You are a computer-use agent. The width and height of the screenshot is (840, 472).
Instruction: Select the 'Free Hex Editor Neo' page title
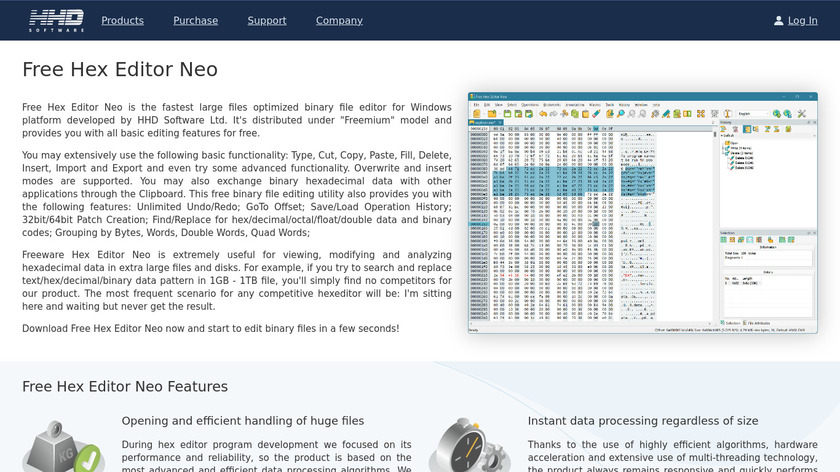(x=120, y=70)
